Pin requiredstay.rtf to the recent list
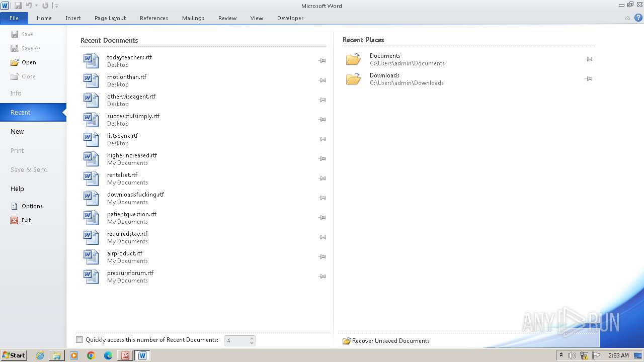 (322, 237)
